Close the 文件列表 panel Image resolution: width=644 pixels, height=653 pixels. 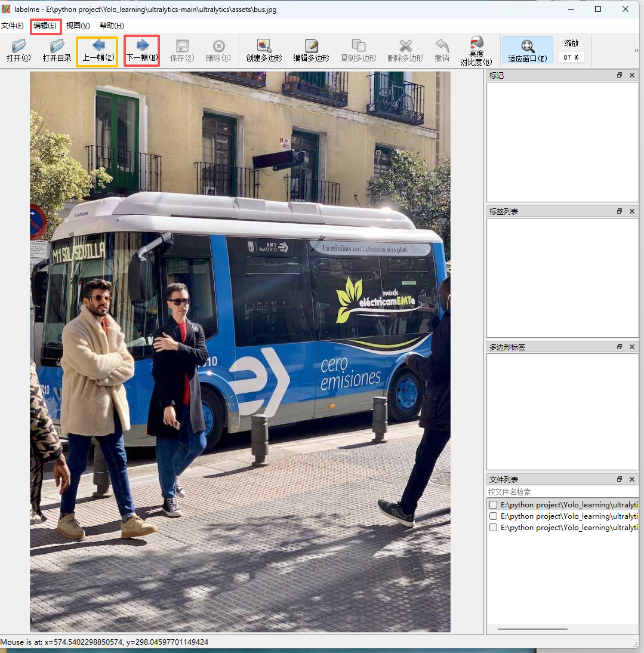coord(632,479)
